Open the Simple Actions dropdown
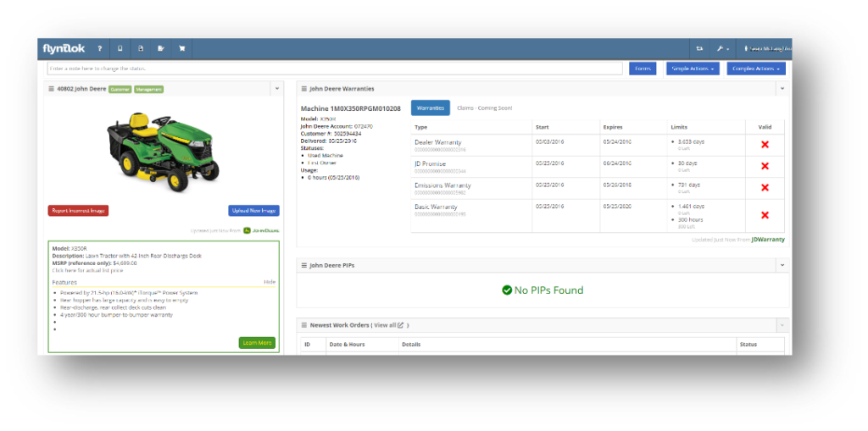 pos(693,69)
